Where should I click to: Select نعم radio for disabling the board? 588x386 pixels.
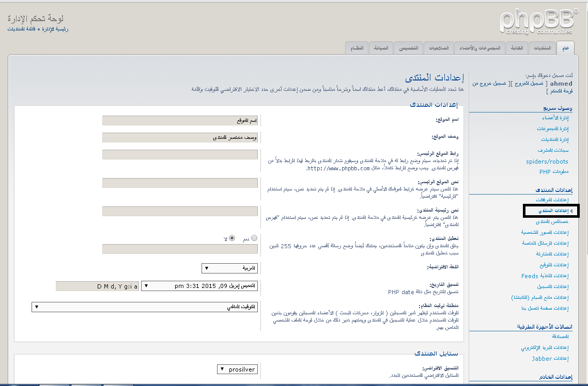[254, 238]
